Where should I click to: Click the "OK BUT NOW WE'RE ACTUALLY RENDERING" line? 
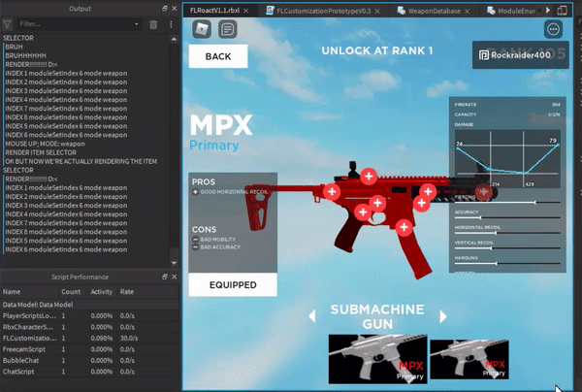click(x=81, y=161)
